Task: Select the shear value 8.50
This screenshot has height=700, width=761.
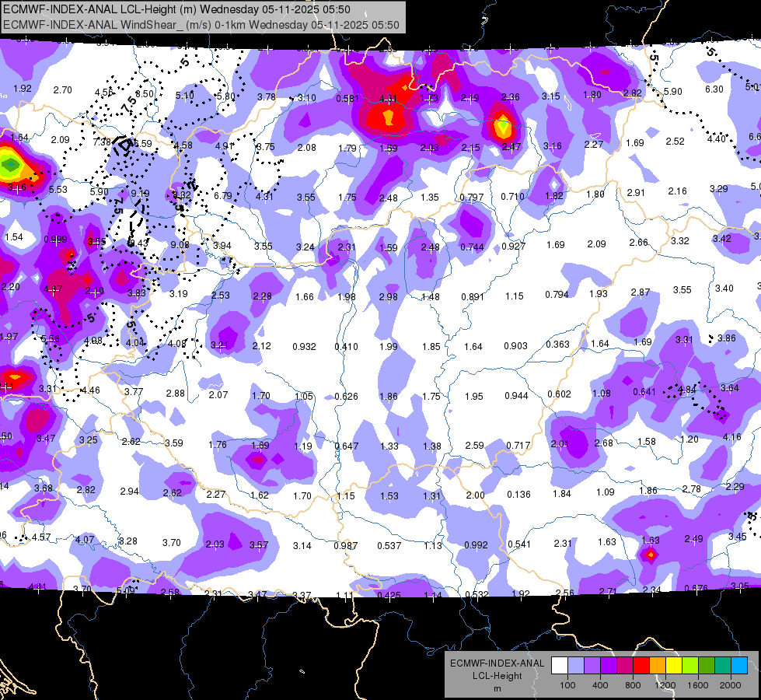Action: point(145,94)
